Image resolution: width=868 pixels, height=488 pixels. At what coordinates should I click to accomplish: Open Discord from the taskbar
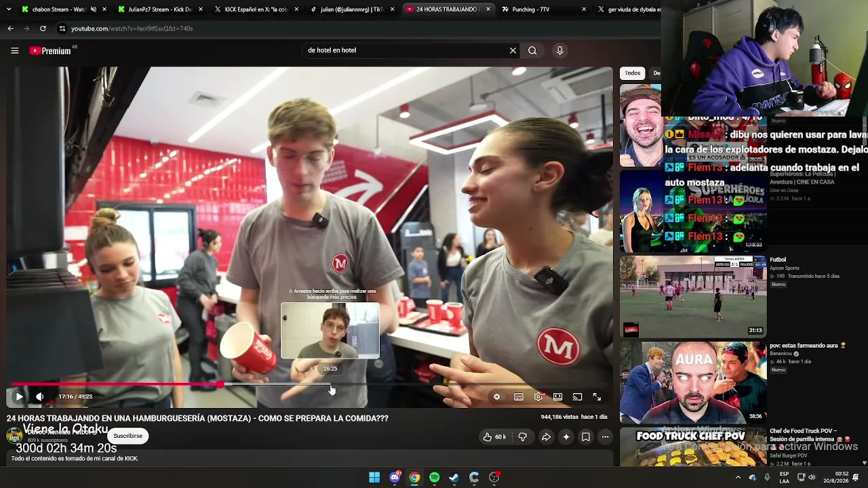tap(395, 477)
